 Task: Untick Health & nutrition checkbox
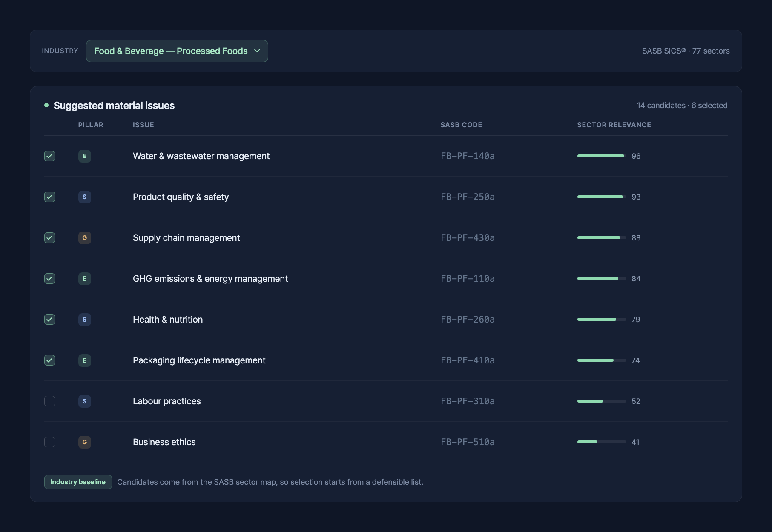(x=49, y=320)
